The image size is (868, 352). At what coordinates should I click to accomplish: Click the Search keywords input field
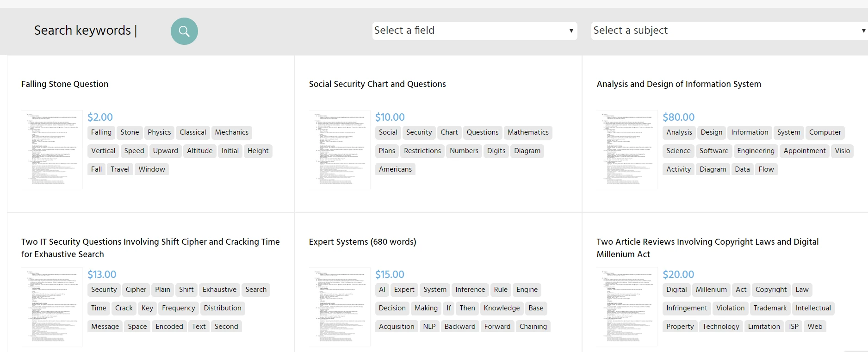click(86, 31)
